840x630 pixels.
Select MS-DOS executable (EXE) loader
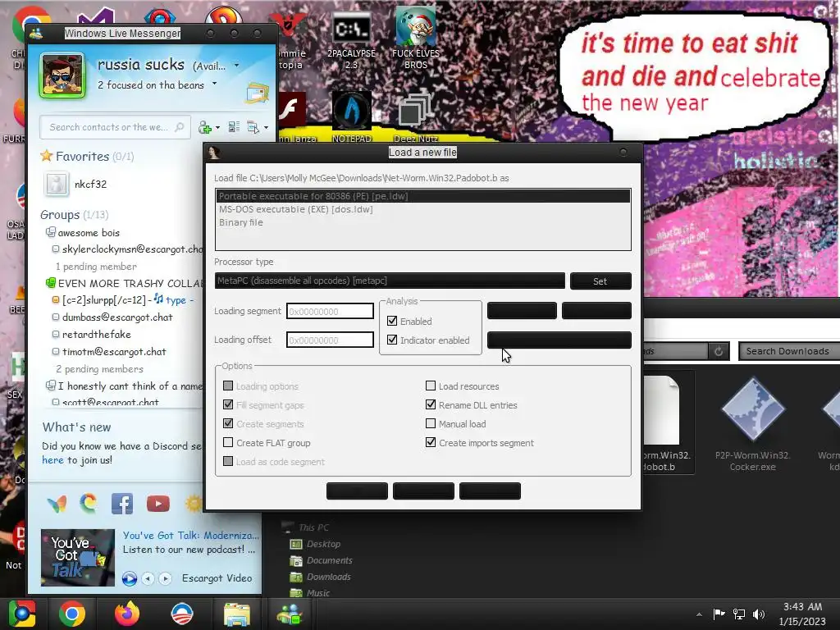point(423,209)
